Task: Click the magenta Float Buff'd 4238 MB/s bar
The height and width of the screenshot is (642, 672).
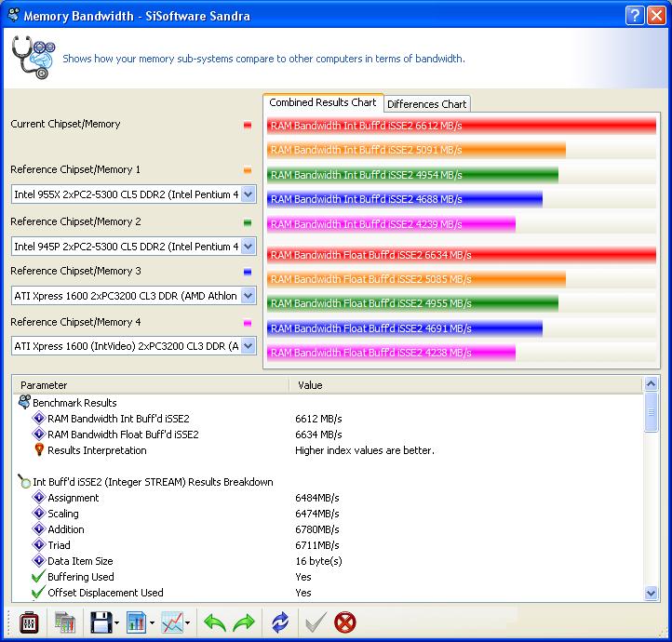Action: (391, 353)
